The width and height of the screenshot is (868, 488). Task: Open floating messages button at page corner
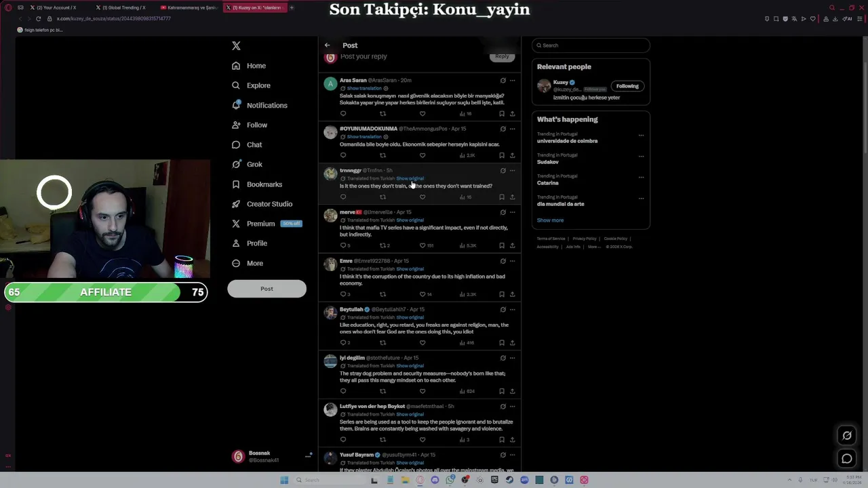pos(847,459)
